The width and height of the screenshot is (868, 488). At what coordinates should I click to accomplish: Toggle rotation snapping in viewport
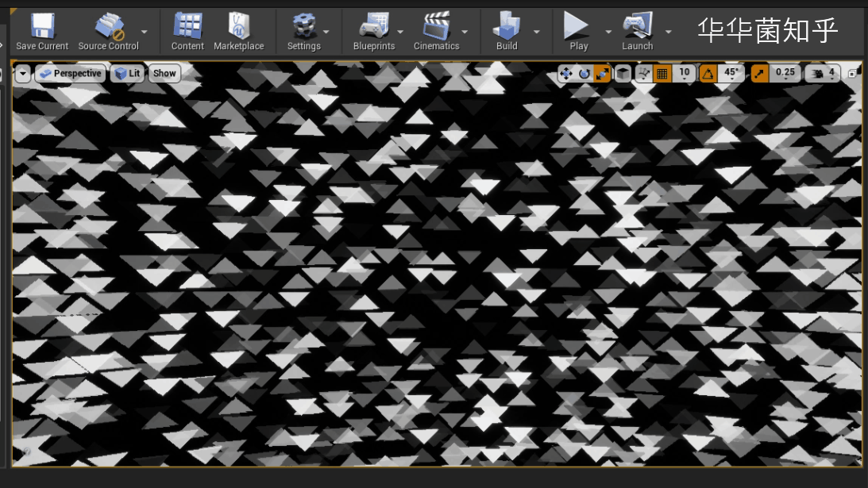click(x=708, y=73)
